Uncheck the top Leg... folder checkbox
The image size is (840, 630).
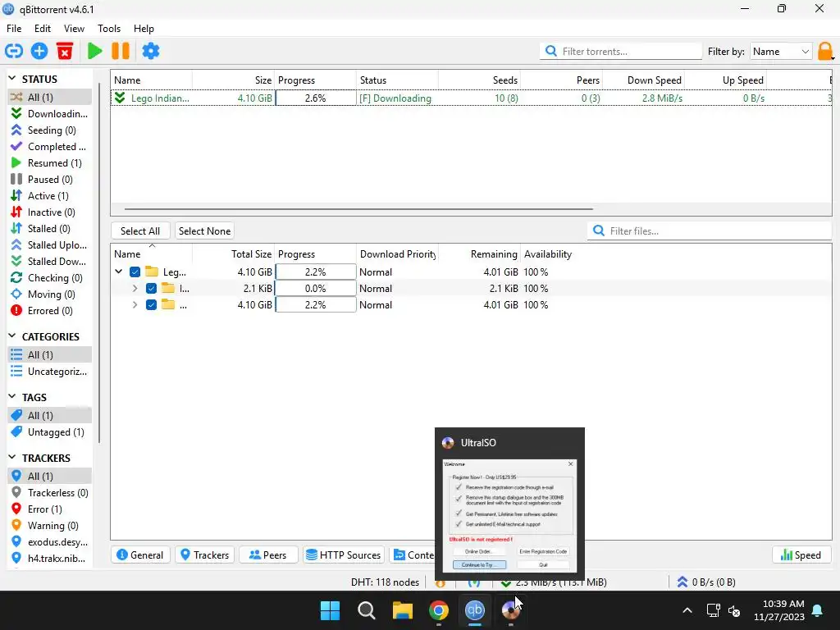click(x=135, y=272)
